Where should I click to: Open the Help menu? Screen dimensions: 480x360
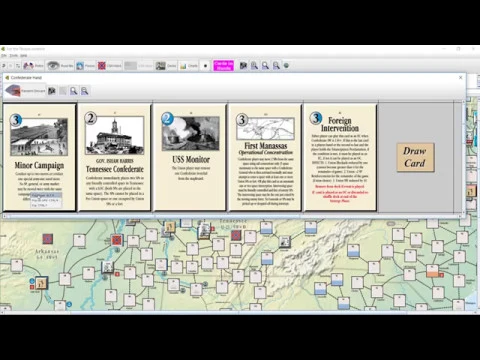point(24,56)
